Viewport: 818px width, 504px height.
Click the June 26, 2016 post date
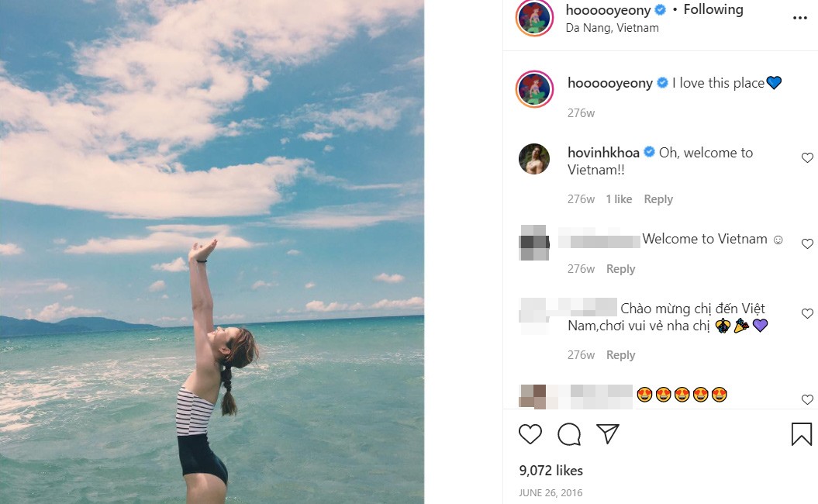pos(551,493)
